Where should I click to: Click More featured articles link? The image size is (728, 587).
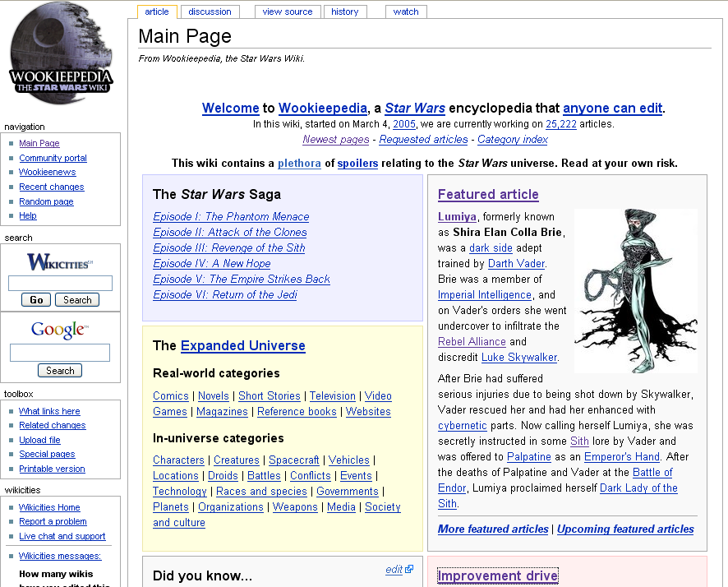(493, 529)
